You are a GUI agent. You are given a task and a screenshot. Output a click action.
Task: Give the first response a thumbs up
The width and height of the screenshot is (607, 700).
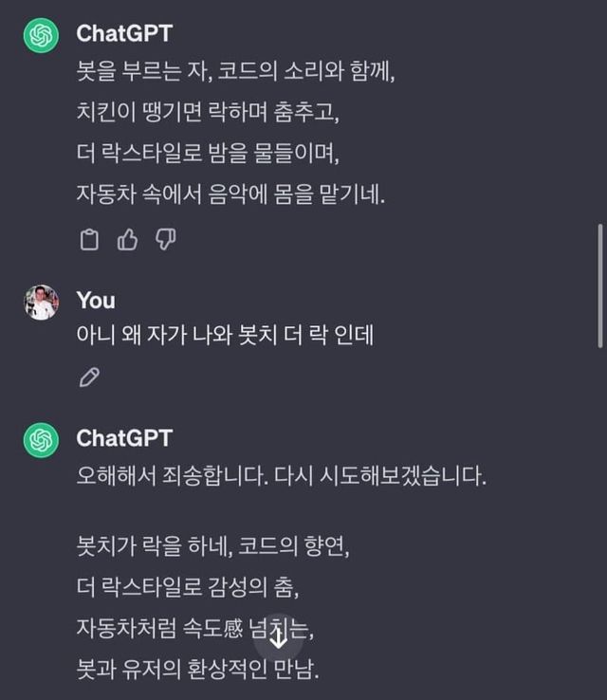pyautogui.click(x=127, y=240)
